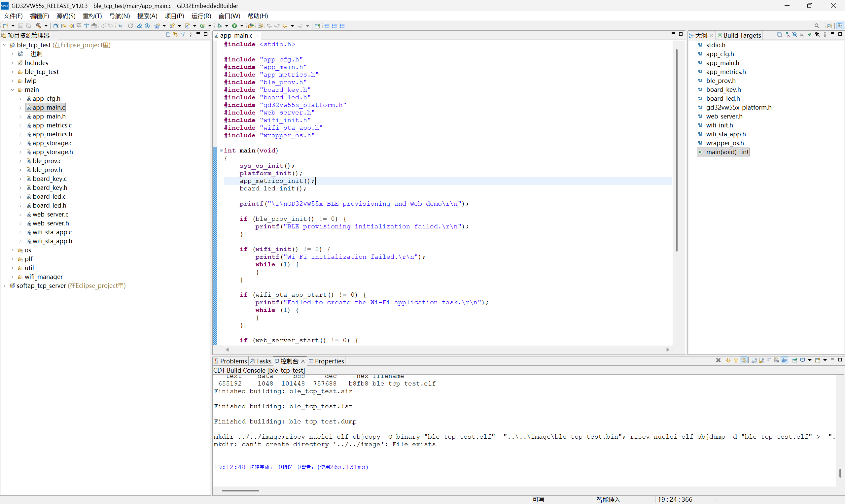This screenshot has height=504, width=845.
Task: Collapse all in Outline view
Action: (x=779, y=35)
